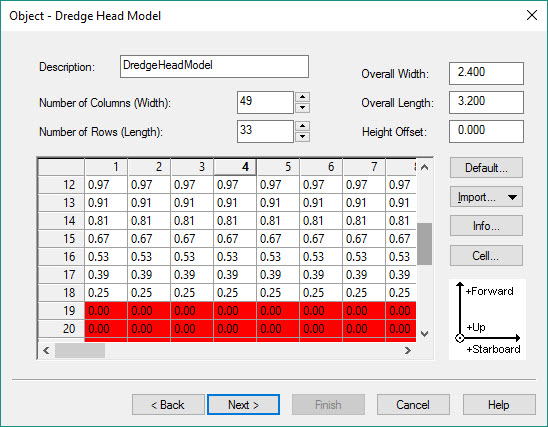Increase Number of Columns with up spinner
Image resolution: width=548 pixels, height=427 pixels.
tap(303, 97)
